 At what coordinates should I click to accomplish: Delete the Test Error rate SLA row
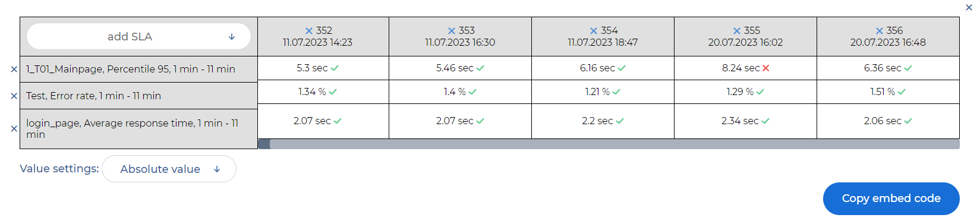point(14,96)
